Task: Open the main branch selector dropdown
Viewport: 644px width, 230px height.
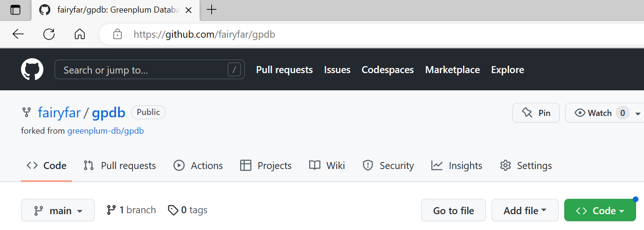Action: point(58,210)
